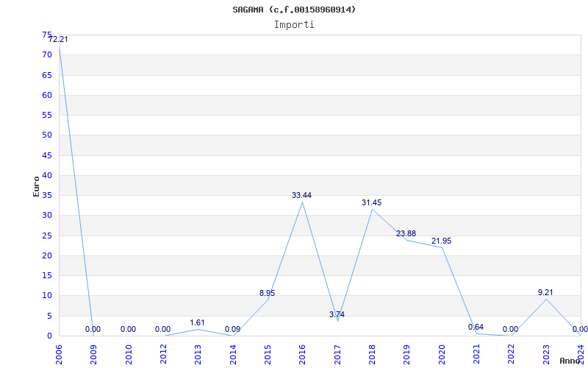
Task: Click the 2022 year tick label
Action: [511, 353]
